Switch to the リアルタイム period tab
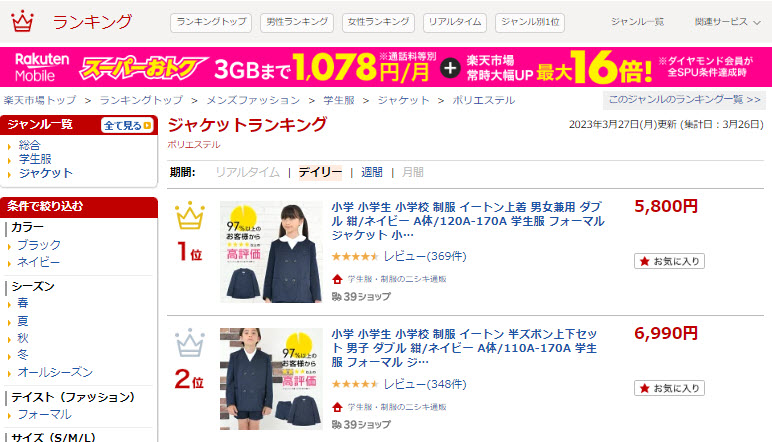772x442 pixels. (248, 172)
